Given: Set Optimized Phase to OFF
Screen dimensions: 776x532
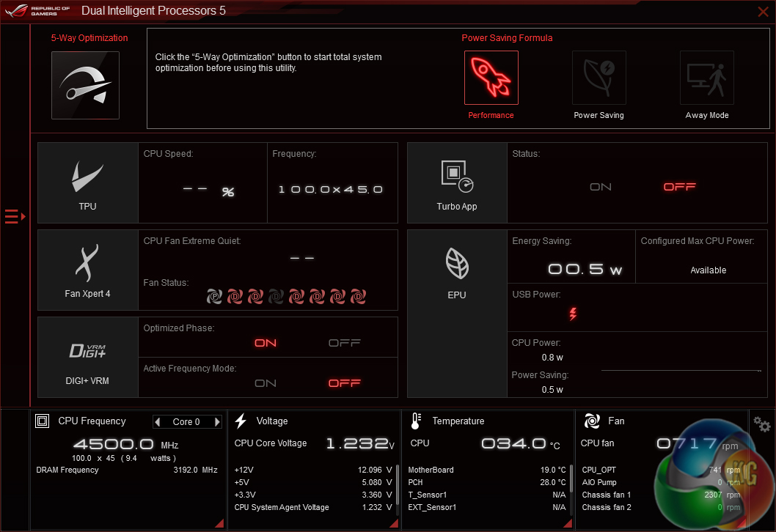Looking at the screenshot, I should pos(344,343).
